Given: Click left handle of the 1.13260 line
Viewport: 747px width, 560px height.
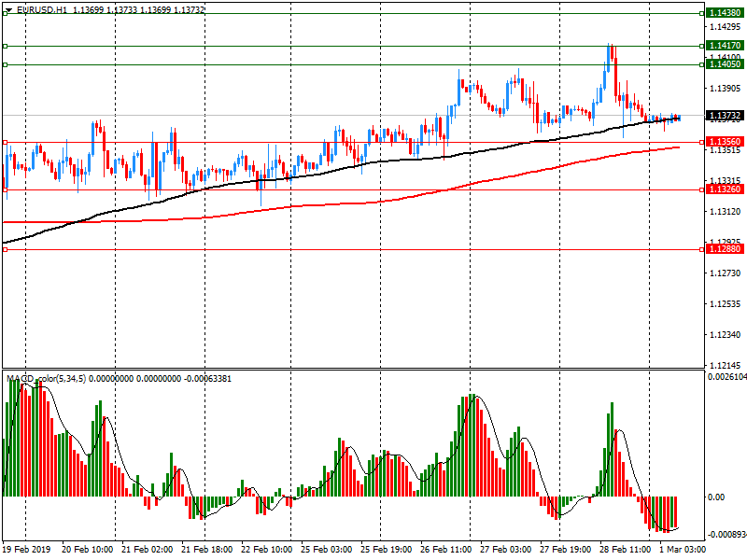Looking at the screenshot, I should click(x=6, y=189).
